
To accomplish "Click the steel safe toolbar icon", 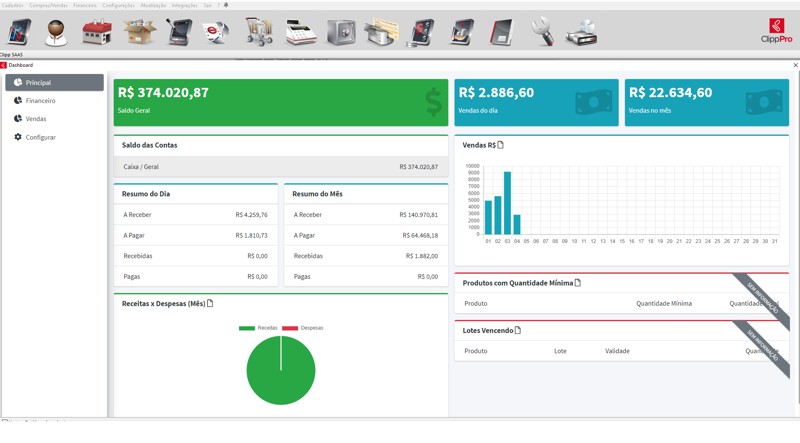I will (x=341, y=32).
